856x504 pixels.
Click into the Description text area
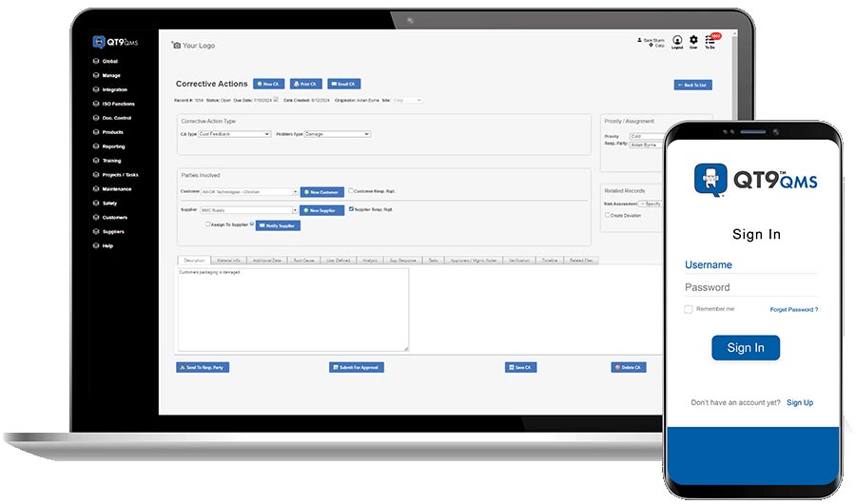point(293,310)
